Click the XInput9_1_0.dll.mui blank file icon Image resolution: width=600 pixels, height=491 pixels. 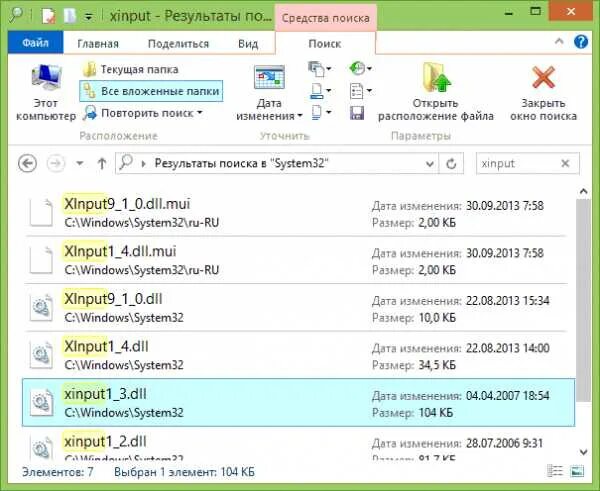coord(41,212)
